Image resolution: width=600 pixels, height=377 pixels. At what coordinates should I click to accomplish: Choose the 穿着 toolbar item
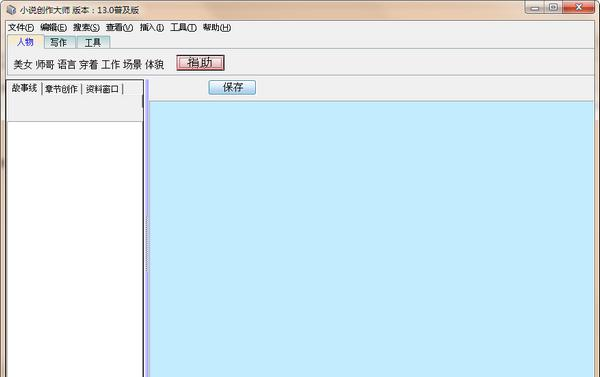click(88, 64)
